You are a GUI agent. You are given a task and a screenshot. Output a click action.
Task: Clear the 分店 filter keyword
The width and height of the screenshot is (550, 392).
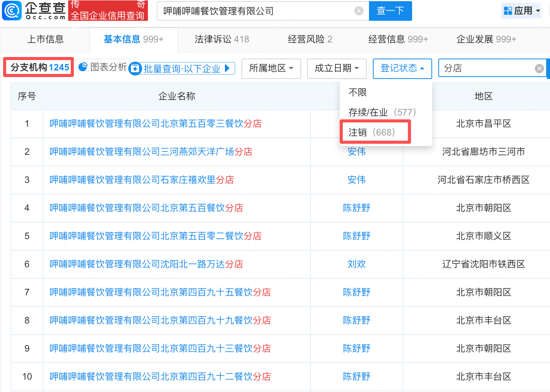[539, 69]
